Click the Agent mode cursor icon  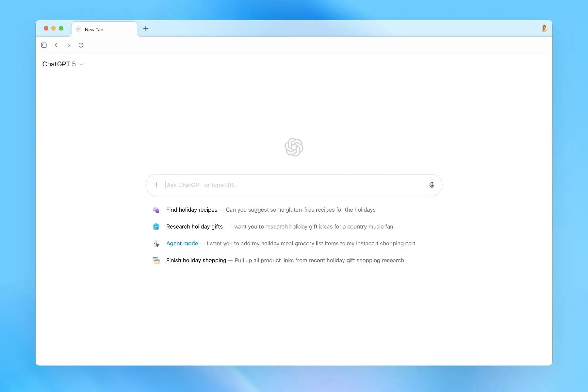tap(156, 244)
